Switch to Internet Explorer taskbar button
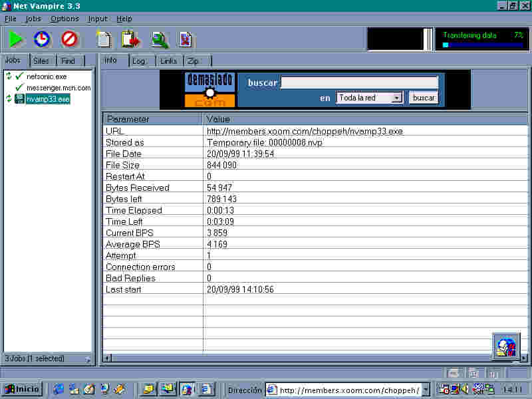 (206, 389)
